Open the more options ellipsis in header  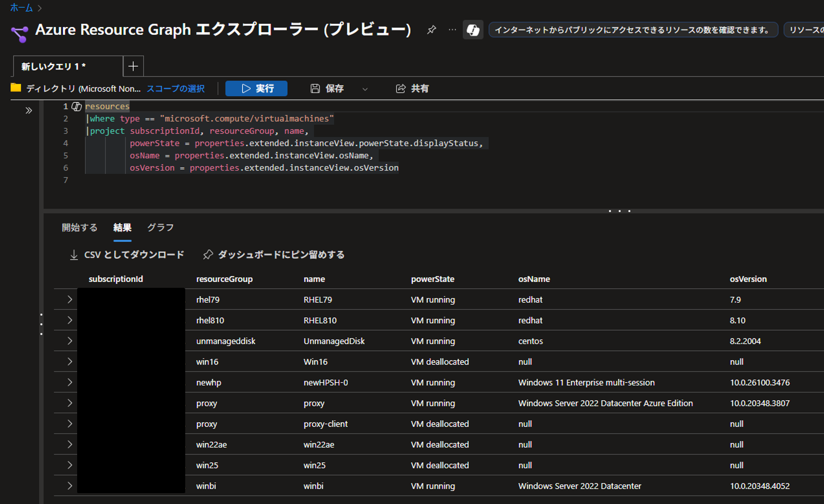pyautogui.click(x=452, y=30)
